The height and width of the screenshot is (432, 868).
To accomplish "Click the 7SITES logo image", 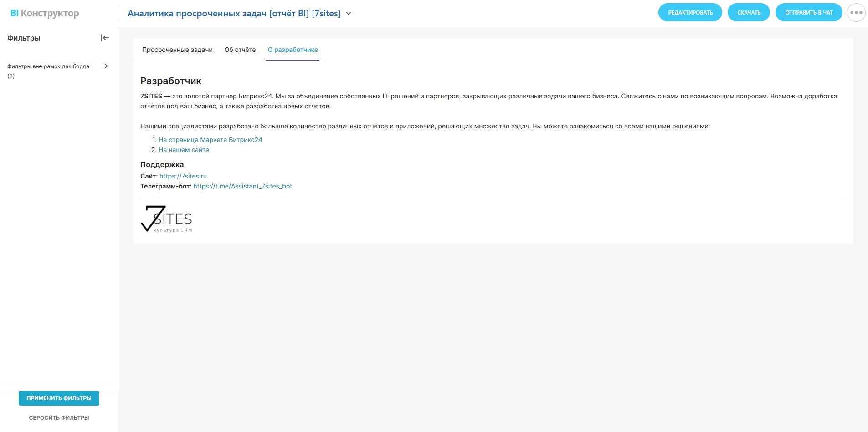I will (x=167, y=219).
